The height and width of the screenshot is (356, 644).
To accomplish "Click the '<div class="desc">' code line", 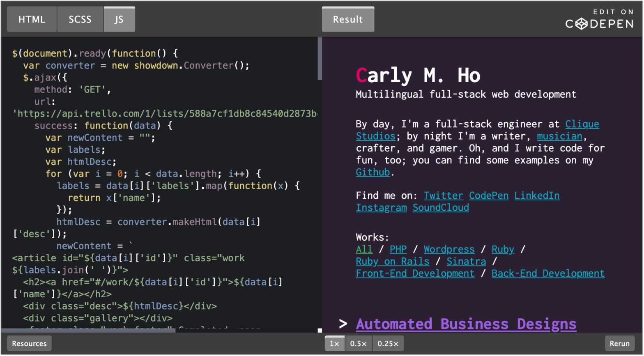I will click(x=120, y=306).
